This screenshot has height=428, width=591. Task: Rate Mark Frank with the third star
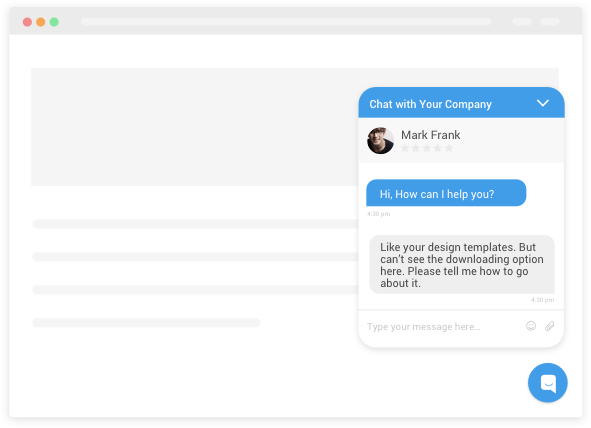427,148
